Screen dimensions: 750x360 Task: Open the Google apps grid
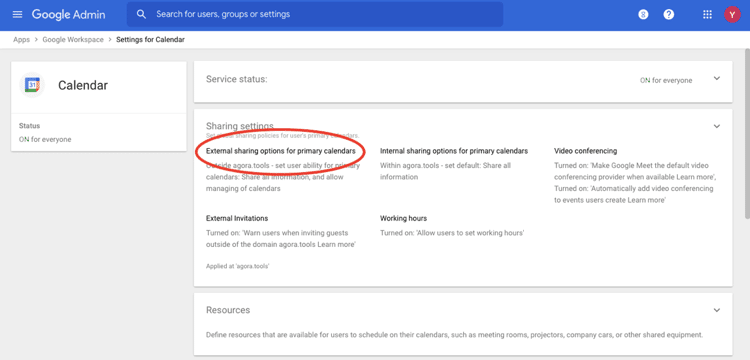[x=707, y=14]
